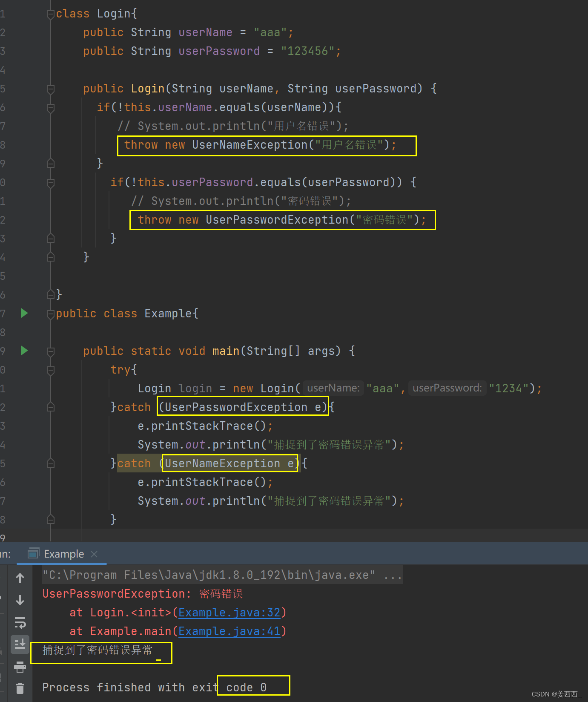
Task: Click the commented println "密码错误" line
Action: pos(241,201)
